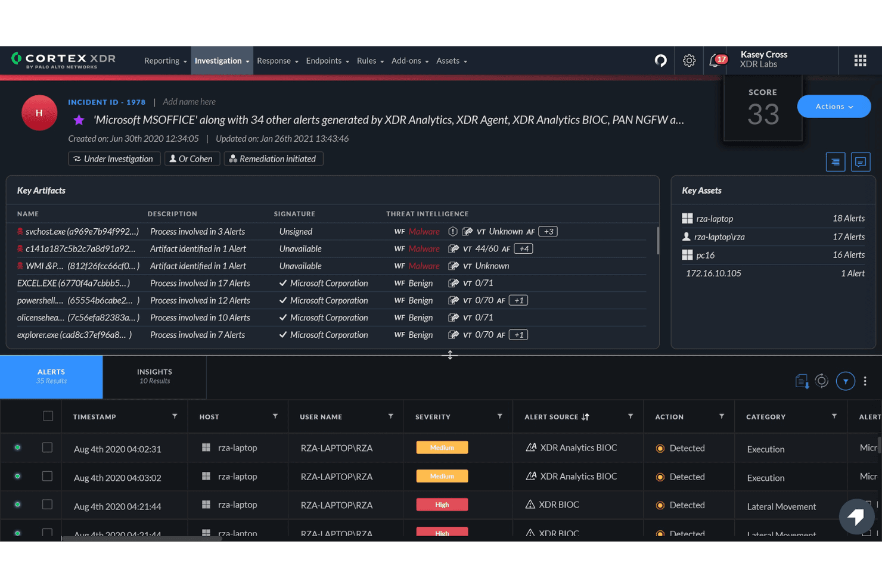Click the Add name here field
882x588 pixels.
(190, 102)
